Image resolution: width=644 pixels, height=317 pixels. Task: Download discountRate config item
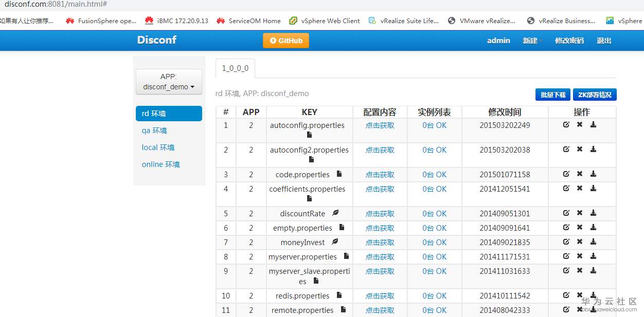(593, 213)
